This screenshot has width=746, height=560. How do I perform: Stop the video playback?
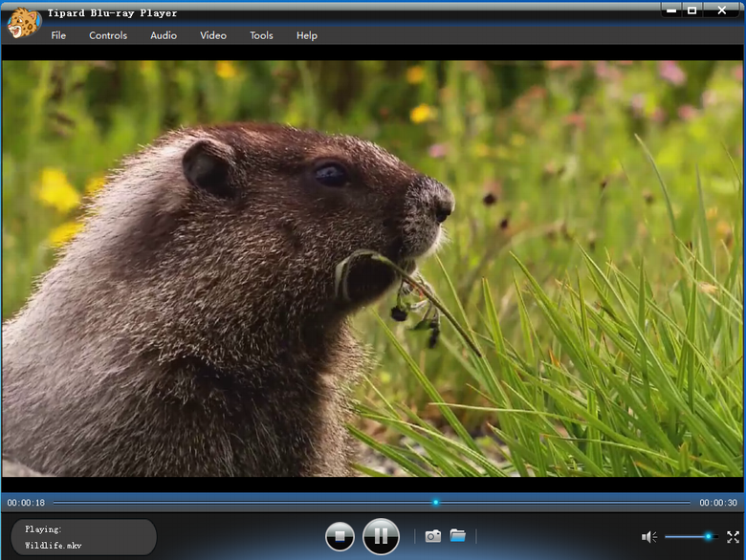[x=340, y=536]
